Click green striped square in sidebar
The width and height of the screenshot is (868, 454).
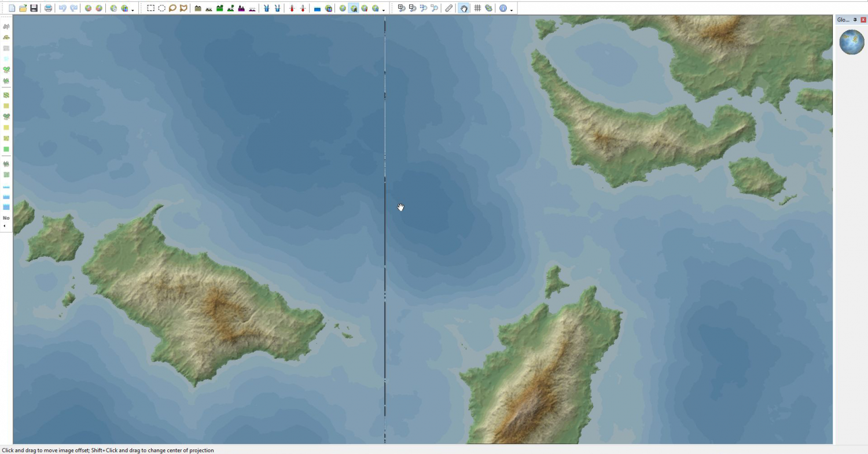tap(6, 95)
